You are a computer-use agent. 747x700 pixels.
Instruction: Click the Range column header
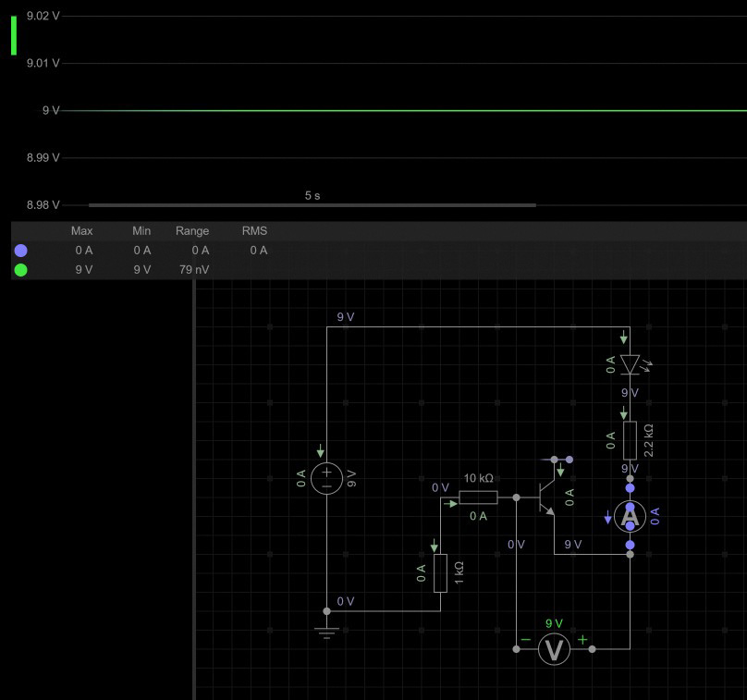click(x=192, y=230)
